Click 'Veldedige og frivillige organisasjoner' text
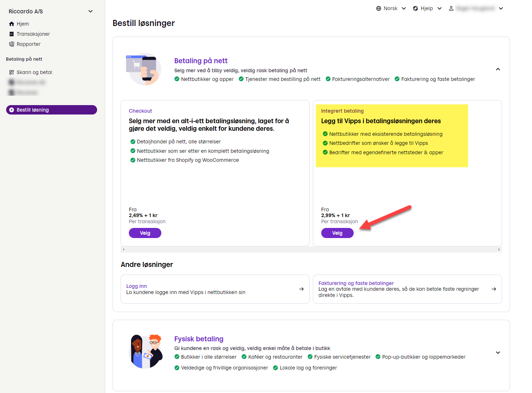 (224, 368)
